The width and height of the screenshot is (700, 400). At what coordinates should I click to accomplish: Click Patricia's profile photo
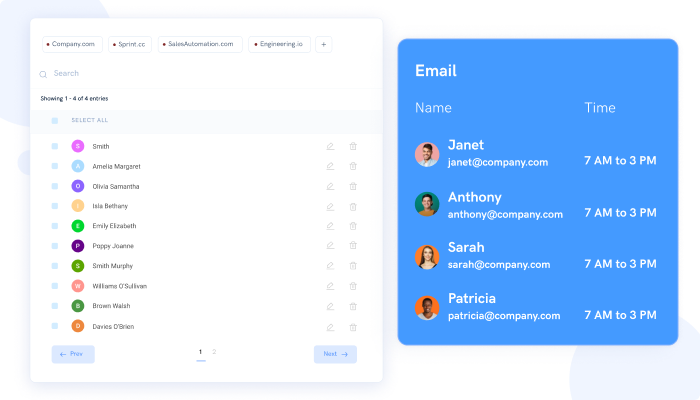coord(427,308)
